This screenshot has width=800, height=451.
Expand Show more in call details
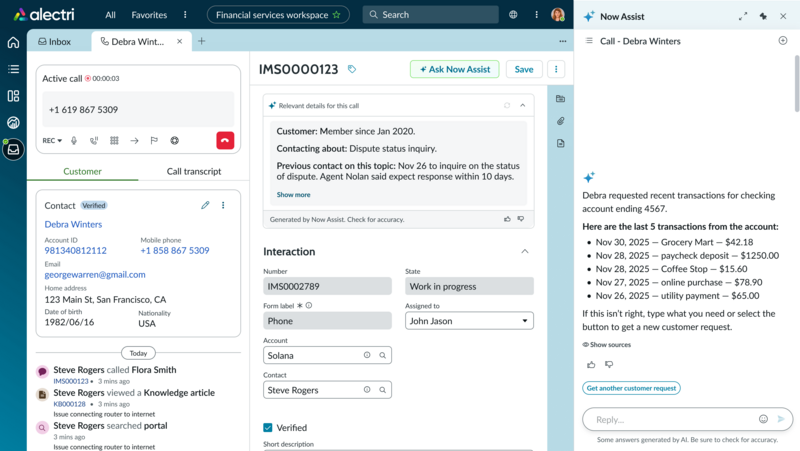pyautogui.click(x=293, y=194)
